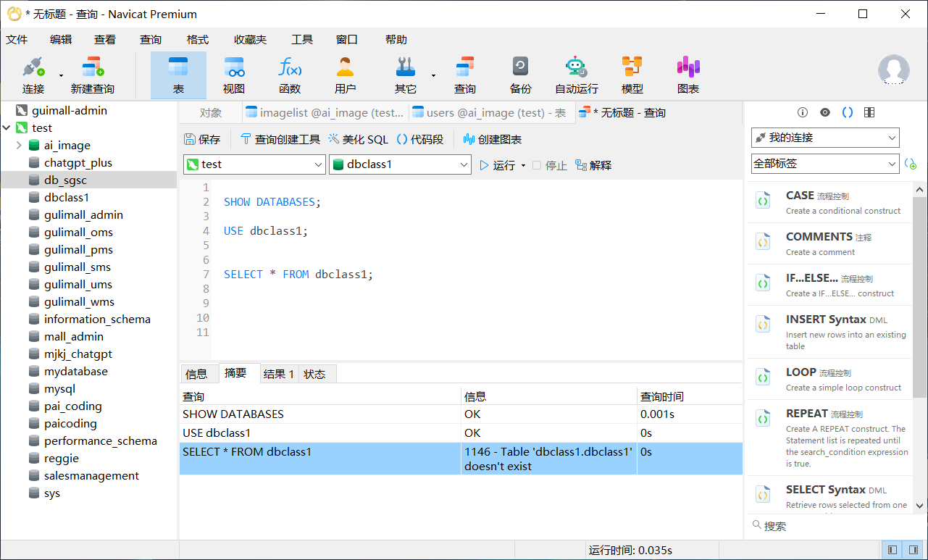Screen dimensions: 928x560
Task: Toggle the eye preview icon in right panel
Action: click(x=825, y=112)
